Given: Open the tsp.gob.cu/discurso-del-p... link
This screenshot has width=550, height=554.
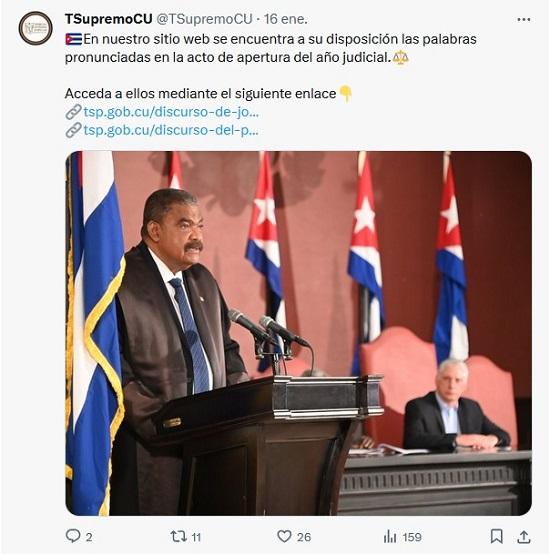Looking at the screenshot, I should [171, 130].
